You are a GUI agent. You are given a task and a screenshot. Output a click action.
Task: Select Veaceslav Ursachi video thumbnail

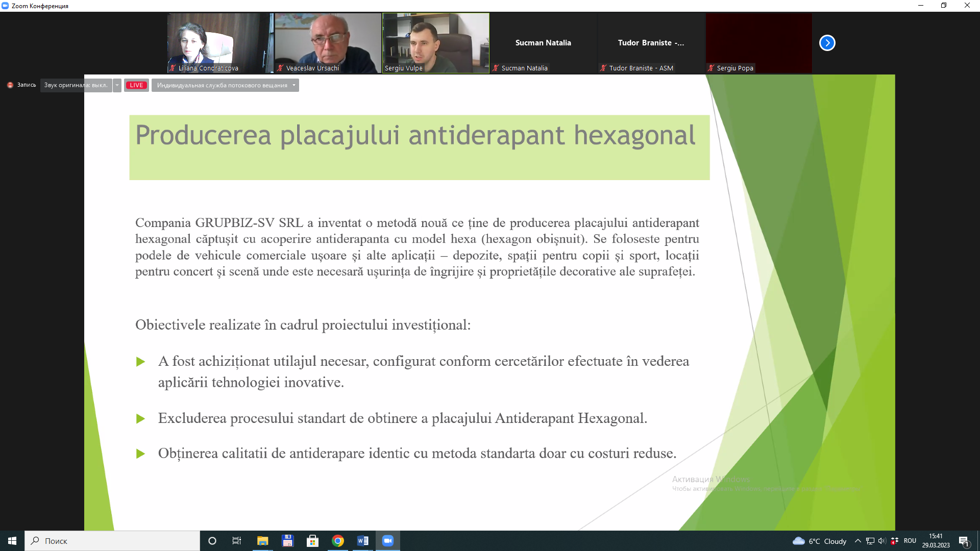point(328,43)
